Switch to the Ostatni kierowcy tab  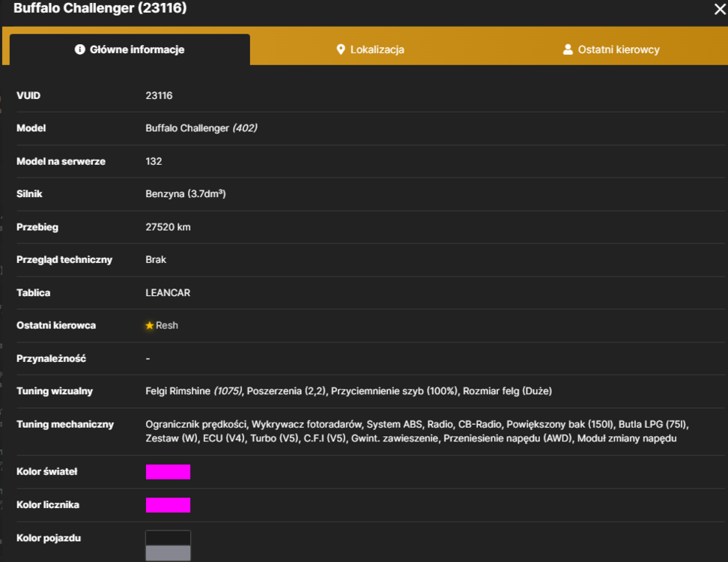(x=610, y=49)
